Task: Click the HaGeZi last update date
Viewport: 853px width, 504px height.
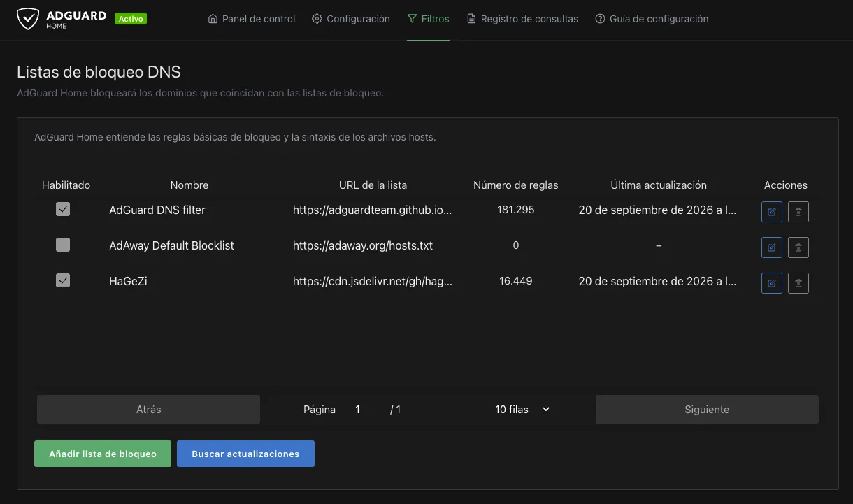Action: [658, 281]
